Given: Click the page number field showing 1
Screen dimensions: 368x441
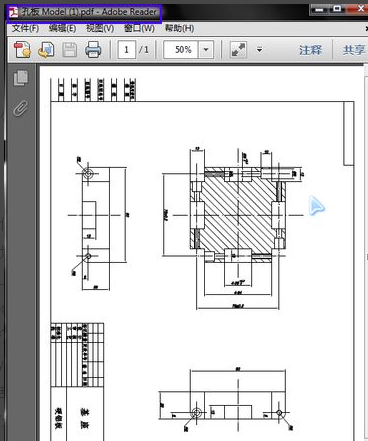Looking at the screenshot, I should click(127, 50).
